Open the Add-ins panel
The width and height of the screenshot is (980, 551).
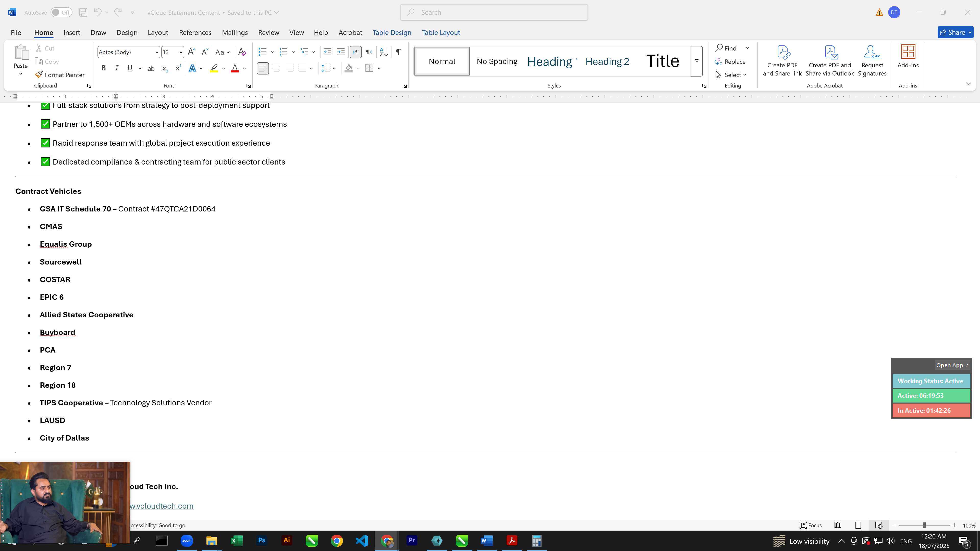coord(908,57)
